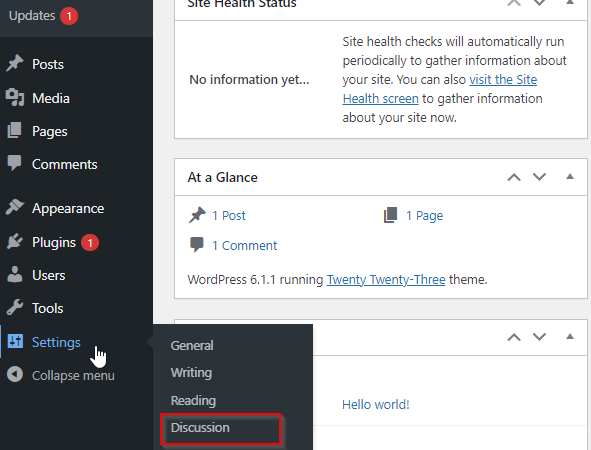The width and height of the screenshot is (591, 450).
Task: Move the widget below At a Glance up
Action: pos(514,337)
